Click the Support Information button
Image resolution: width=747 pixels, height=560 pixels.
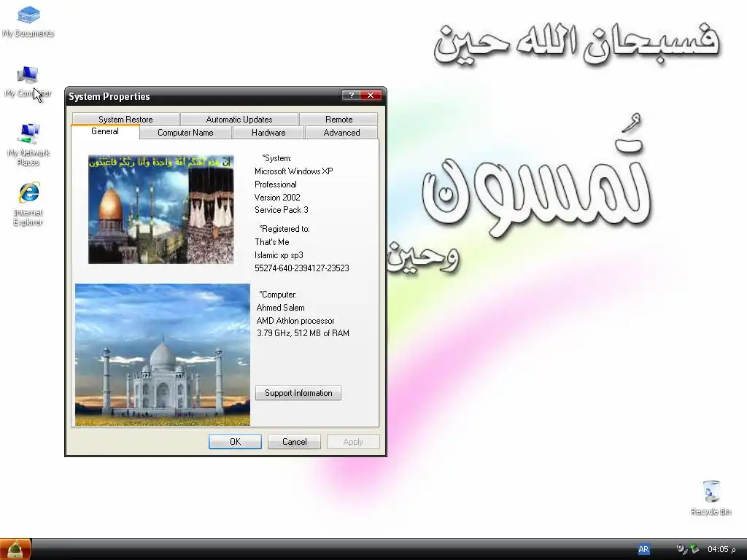tap(298, 393)
